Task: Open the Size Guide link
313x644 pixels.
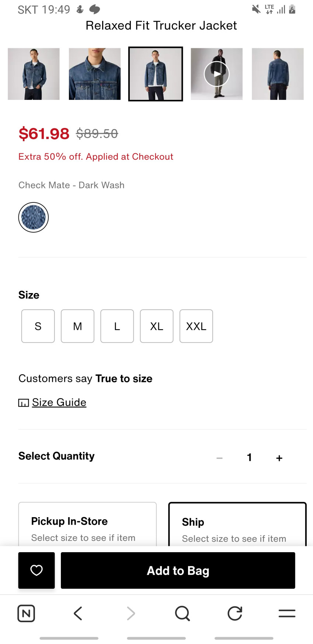Action: (x=59, y=402)
